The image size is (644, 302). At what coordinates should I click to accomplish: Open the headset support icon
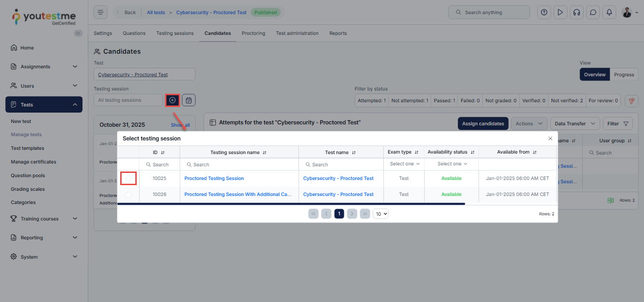576,12
